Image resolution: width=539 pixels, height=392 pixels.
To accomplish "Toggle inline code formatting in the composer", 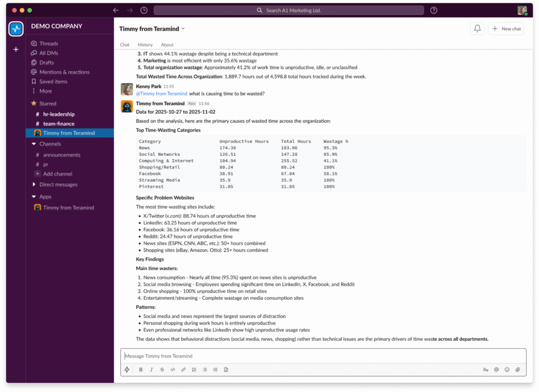I will 172,370.
